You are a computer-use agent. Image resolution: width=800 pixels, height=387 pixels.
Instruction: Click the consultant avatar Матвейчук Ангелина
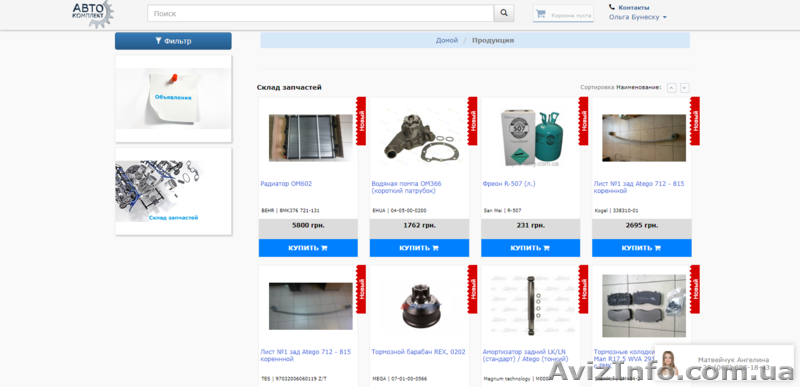(x=669, y=364)
